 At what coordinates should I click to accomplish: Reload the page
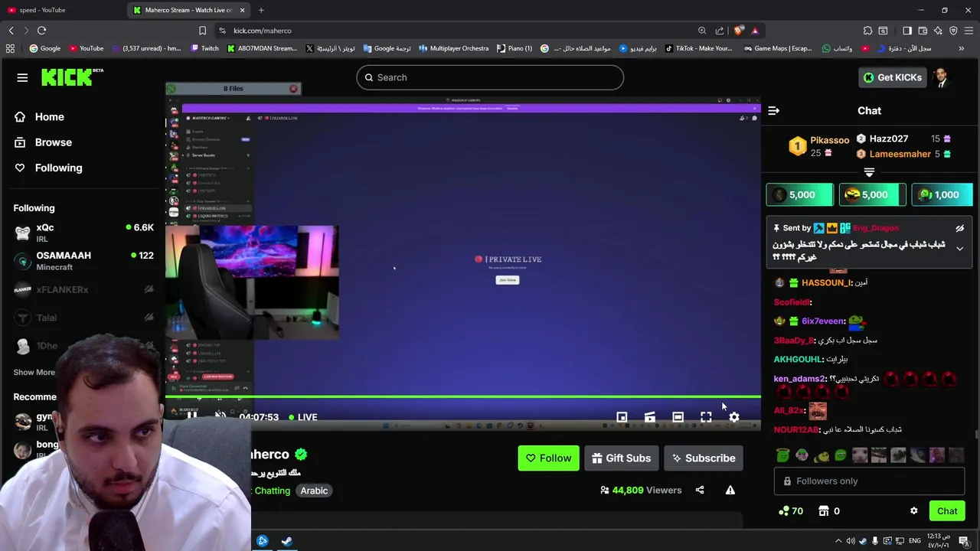pyautogui.click(x=41, y=31)
